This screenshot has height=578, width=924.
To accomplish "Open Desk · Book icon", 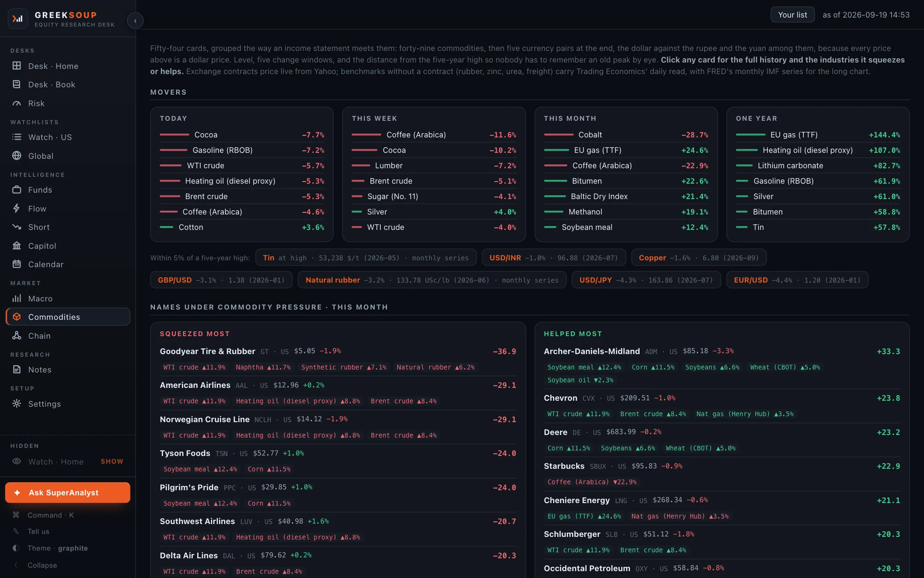I will (17, 84).
